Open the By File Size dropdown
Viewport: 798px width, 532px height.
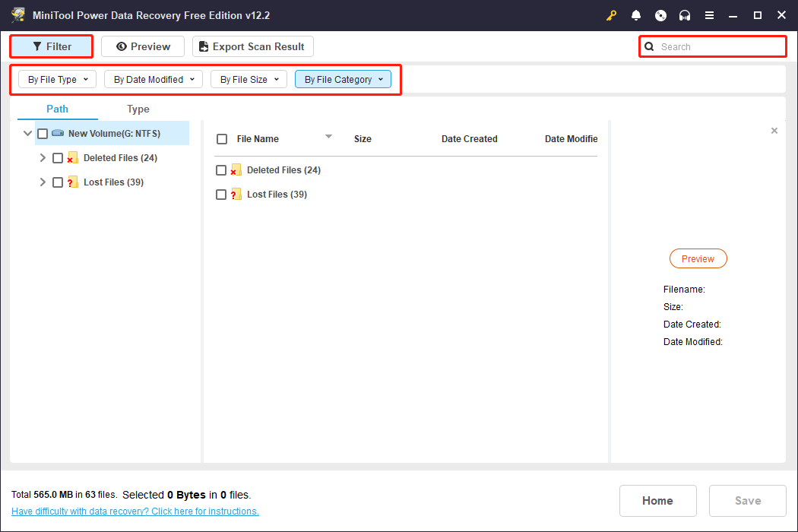tap(249, 79)
